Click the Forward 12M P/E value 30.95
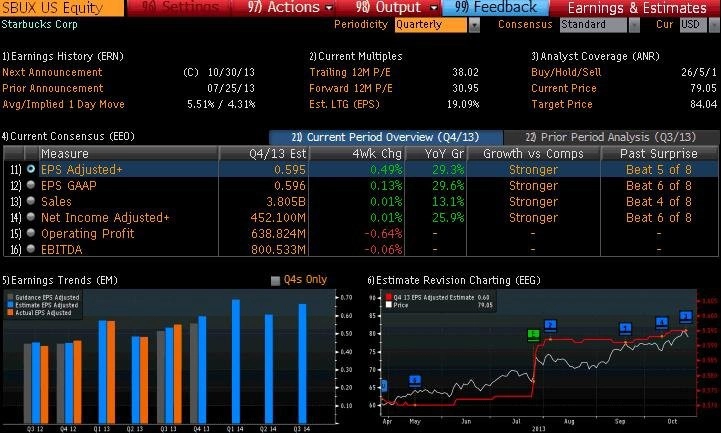 click(x=465, y=88)
